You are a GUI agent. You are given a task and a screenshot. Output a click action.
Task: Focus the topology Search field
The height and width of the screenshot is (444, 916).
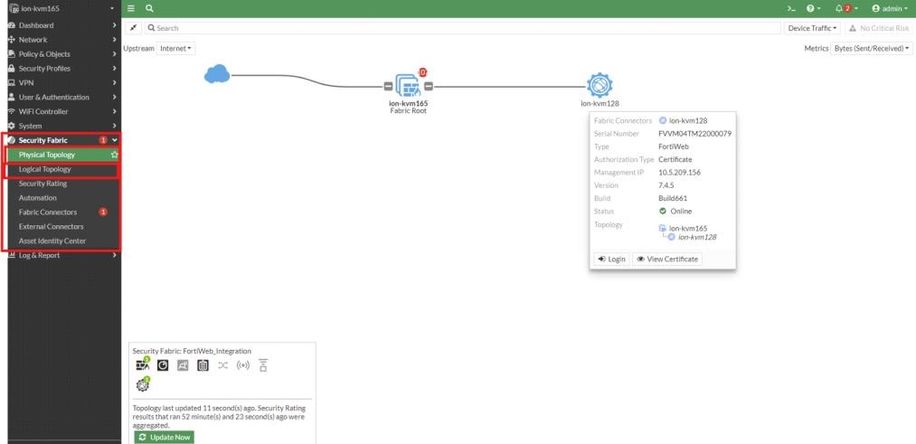[462, 28]
